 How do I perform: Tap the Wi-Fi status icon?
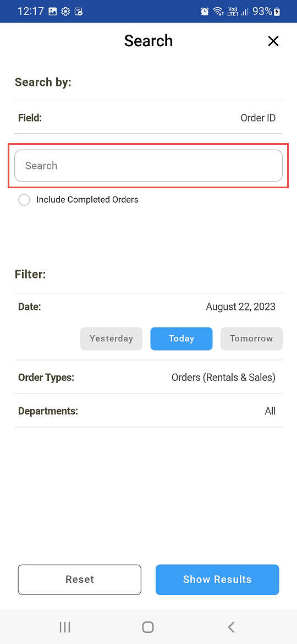(218, 12)
